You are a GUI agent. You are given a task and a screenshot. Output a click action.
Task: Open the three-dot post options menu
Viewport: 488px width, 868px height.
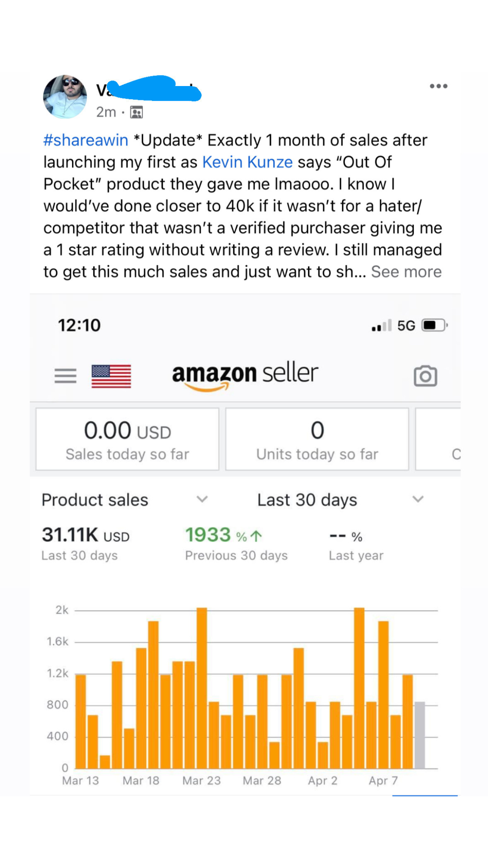(438, 86)
